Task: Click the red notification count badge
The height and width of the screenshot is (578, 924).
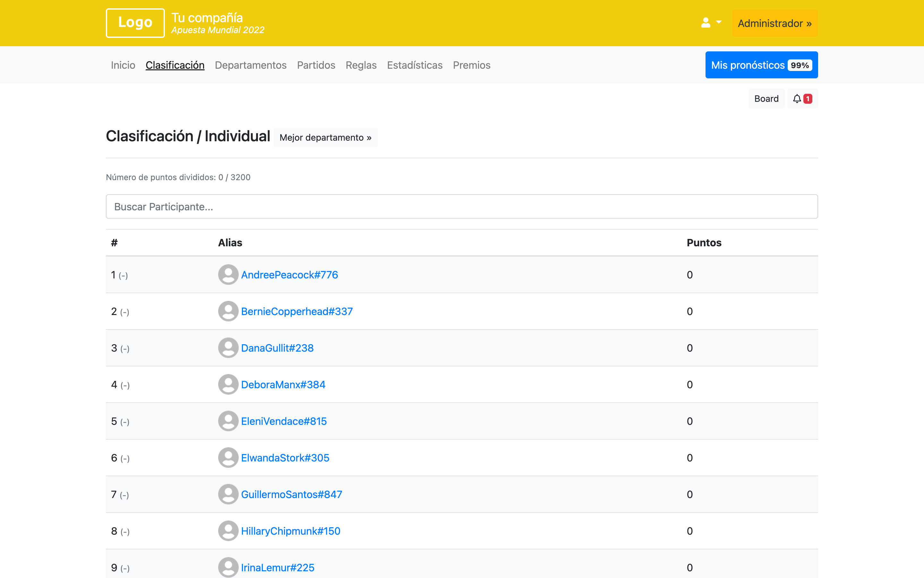Action: [x=808, y=99]
